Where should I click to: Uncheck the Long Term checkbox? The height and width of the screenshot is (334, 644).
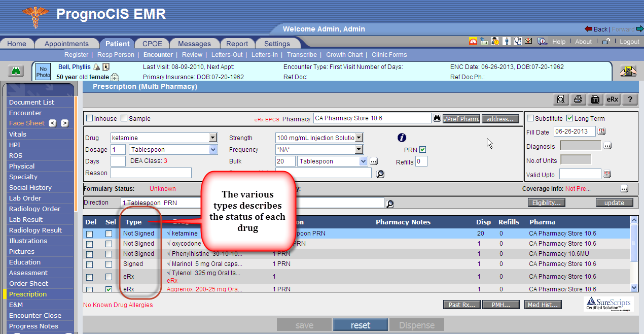(x=569, y=118)
